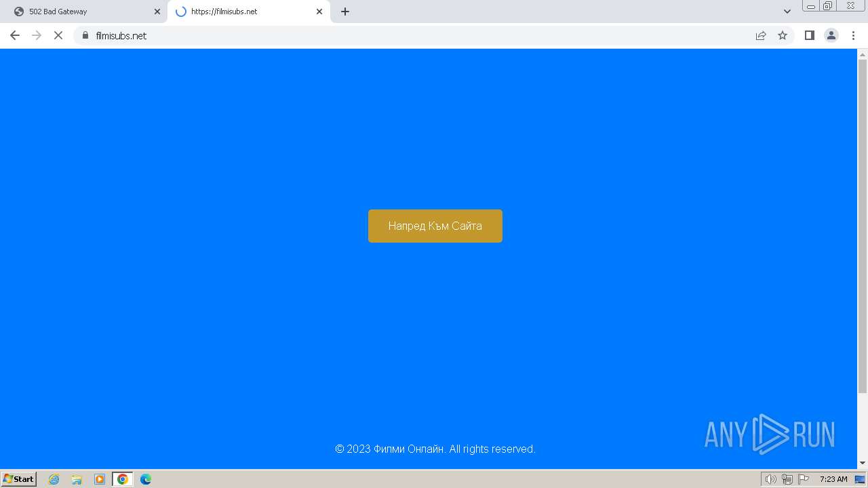Click the copyright Филми Онлайн text

pyautogui.click(x=435, y=449)
